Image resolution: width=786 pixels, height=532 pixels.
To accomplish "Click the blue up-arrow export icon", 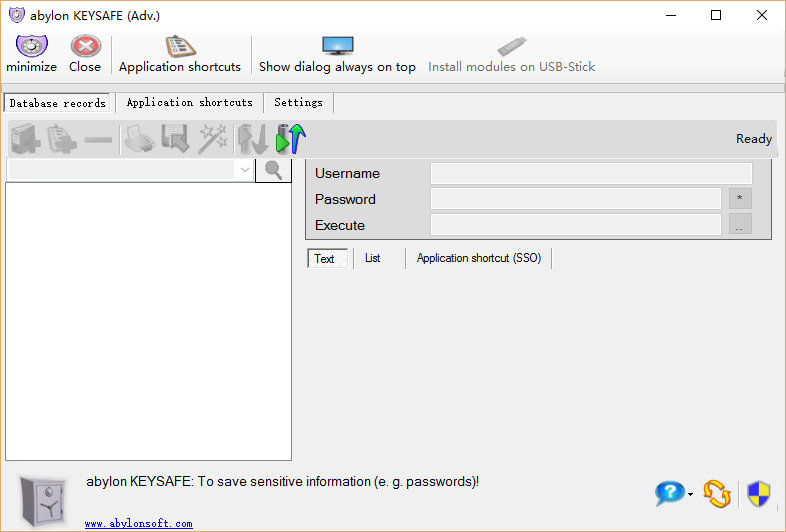I will (291, 139).
